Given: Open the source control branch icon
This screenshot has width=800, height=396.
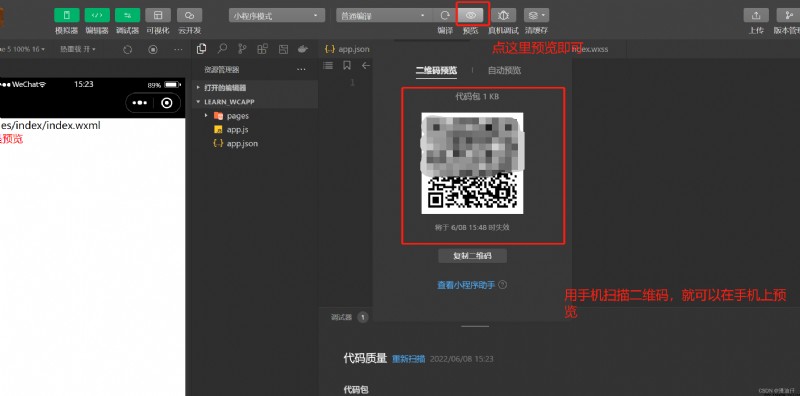Looking at the screenshot, I should pos(242,49).
